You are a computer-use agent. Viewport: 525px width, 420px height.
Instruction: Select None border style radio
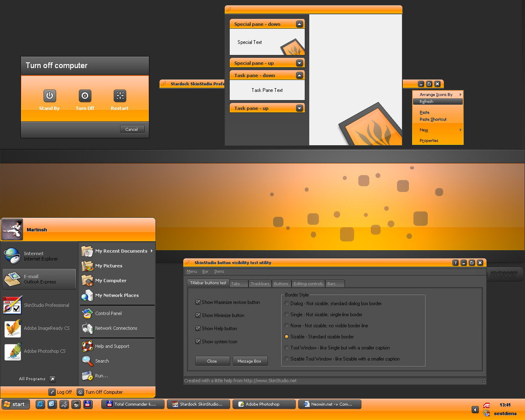[287, 326]
